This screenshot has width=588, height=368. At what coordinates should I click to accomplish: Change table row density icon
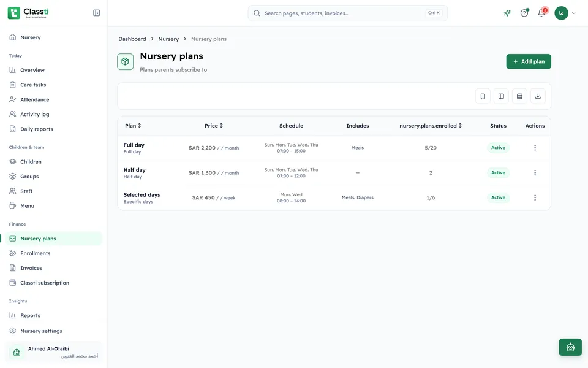pyautogui.click(x=519, y=96)
